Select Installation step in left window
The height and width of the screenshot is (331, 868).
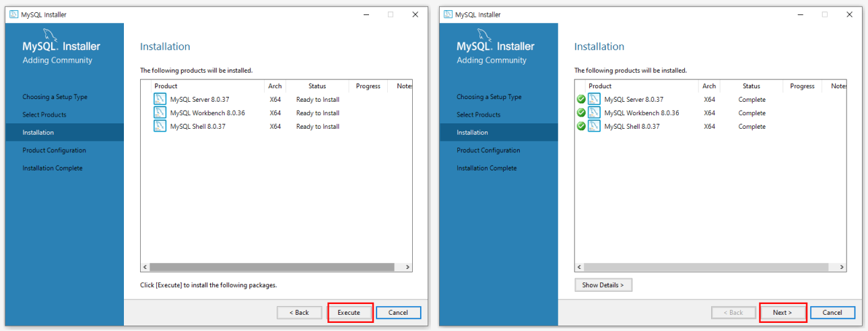[x=65, y=132]
